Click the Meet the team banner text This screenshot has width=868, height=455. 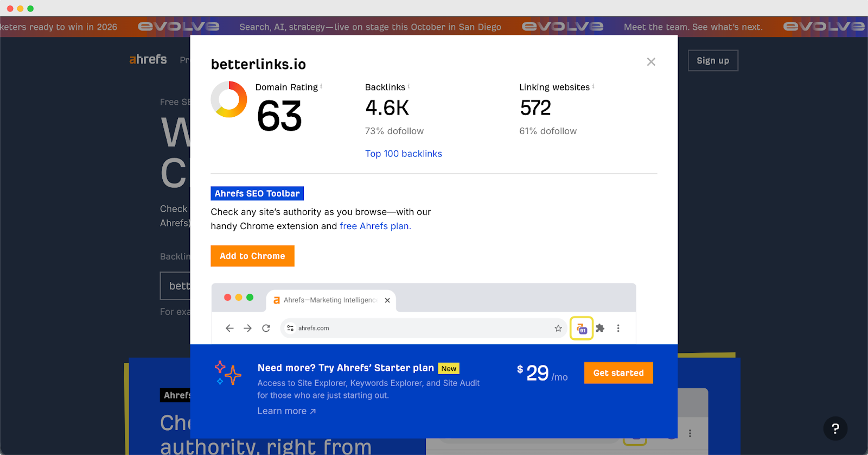(693, 27)
